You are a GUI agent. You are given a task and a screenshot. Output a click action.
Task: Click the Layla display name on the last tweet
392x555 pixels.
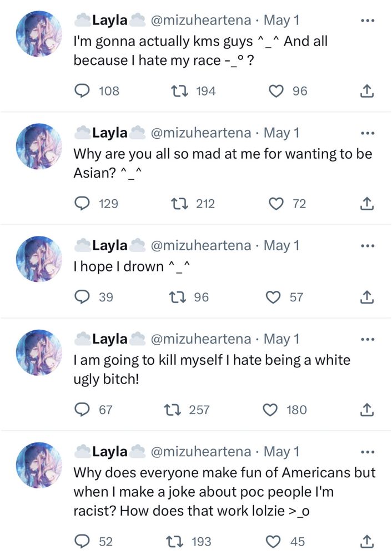109,452
